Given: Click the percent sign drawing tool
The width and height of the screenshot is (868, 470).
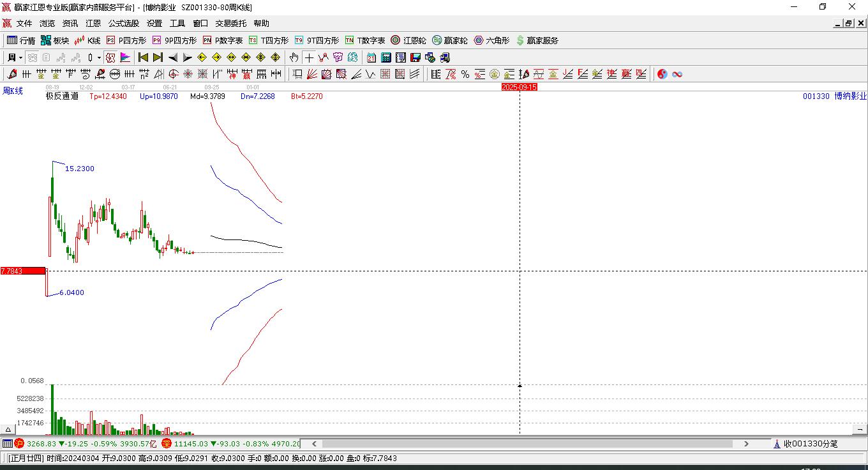Looking at the screenshot, I should (x=465, y=74).
